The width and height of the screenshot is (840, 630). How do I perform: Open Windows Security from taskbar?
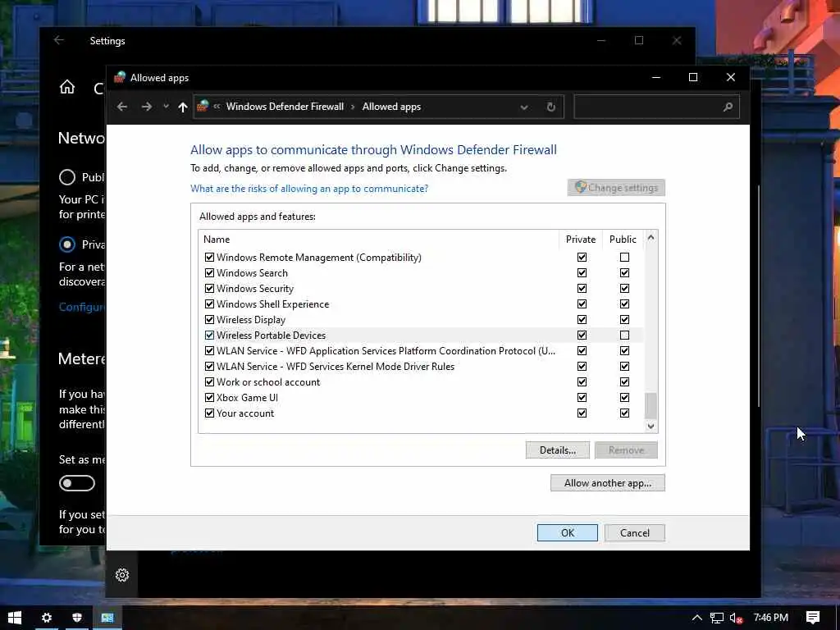[77, 618]
